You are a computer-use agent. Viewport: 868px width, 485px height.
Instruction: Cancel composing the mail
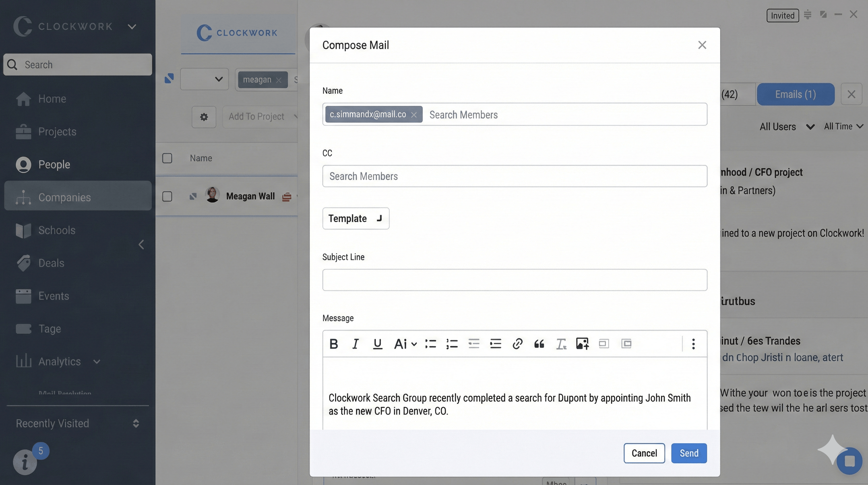coord(644,453)
